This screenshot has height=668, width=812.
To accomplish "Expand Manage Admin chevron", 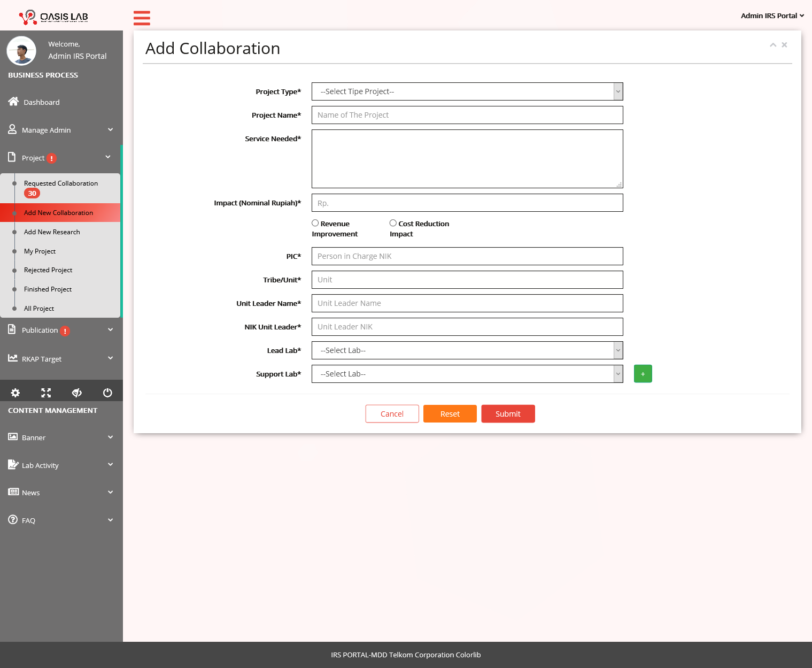I will tap(110, 129).
